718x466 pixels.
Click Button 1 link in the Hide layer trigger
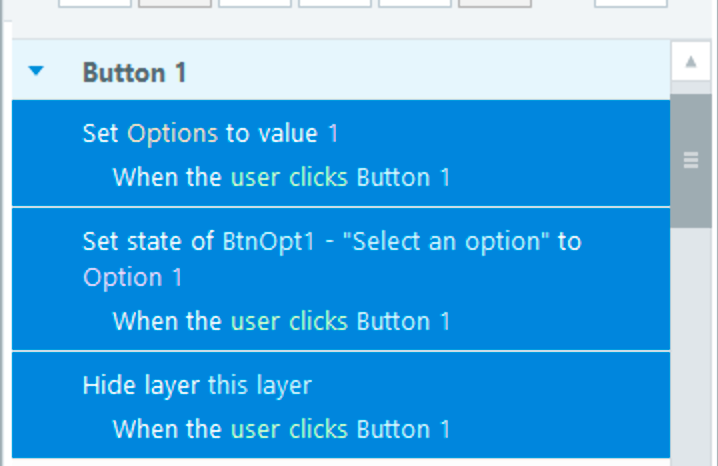pos(403,430)
